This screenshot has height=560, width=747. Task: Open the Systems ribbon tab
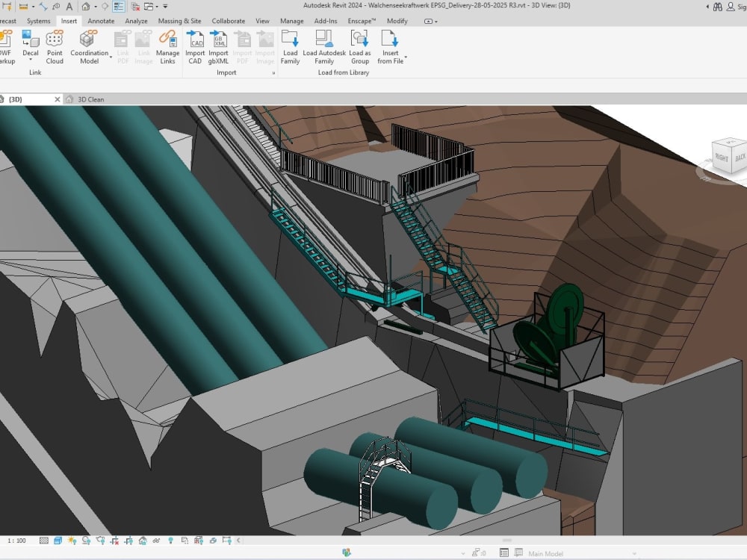[x=39, y=21]
